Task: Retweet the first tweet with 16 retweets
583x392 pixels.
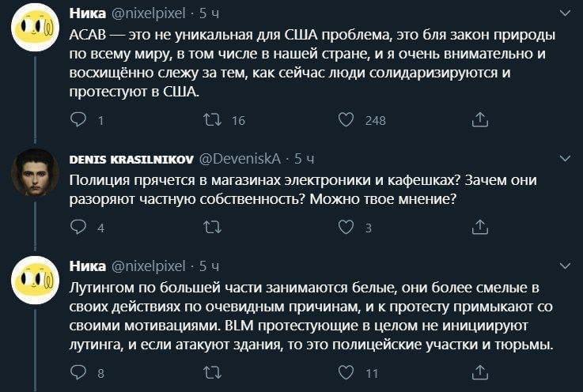Action: tap(213, 120)
